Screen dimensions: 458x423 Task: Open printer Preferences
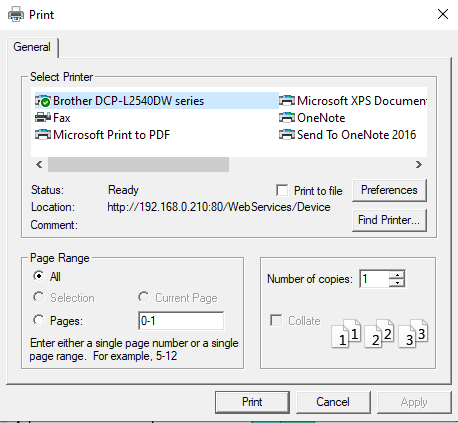coord(389,190)
